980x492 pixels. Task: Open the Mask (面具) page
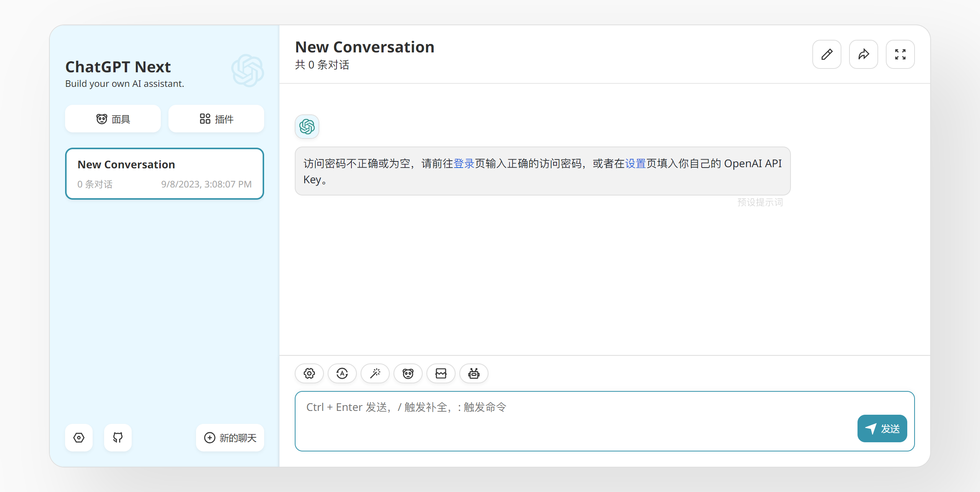tap(113, 119)
